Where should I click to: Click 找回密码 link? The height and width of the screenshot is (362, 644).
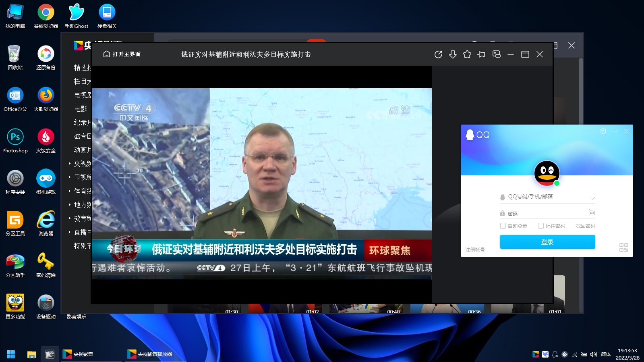pos(586,226)
